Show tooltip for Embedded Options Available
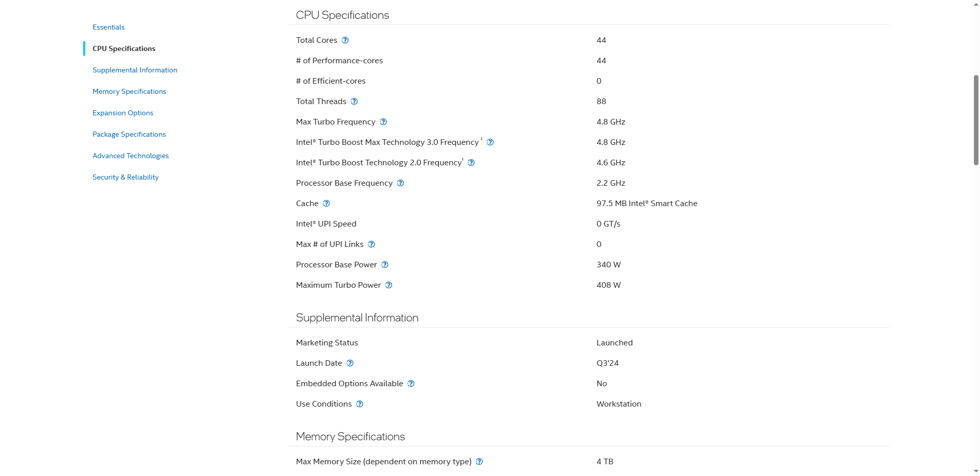Screen dimensions: 980x476 coord(411,384)
